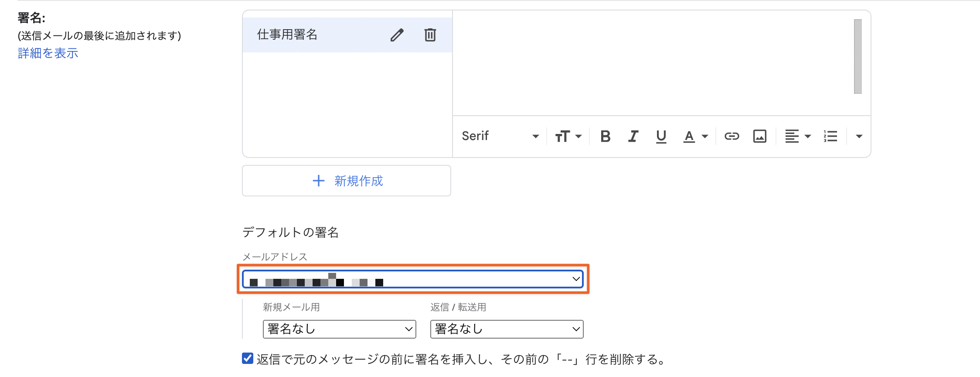Toggle bold formatting in signature editor
This screenshot has height=377, width=980.
coord(605,137)
